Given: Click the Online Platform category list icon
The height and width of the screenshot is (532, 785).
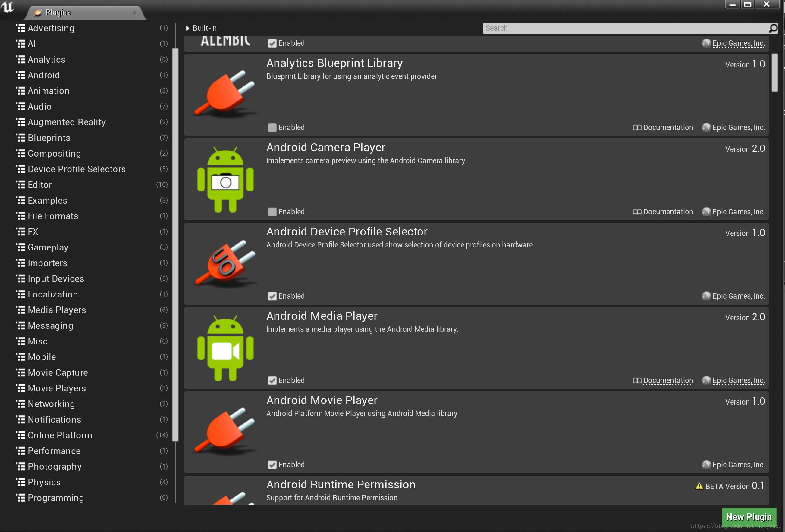Looking at the screenshot, I should [x=20, y=435].
